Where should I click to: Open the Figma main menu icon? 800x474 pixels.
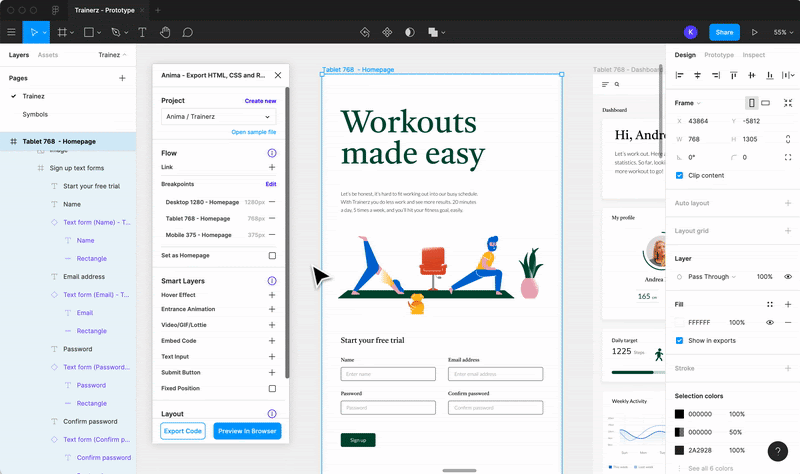[x=12, y=32]
